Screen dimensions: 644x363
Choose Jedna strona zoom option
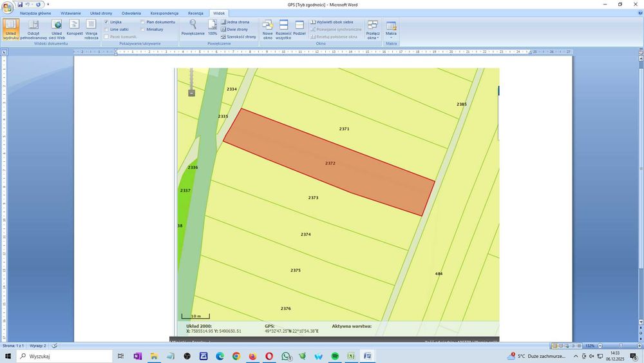coord(235,22)
